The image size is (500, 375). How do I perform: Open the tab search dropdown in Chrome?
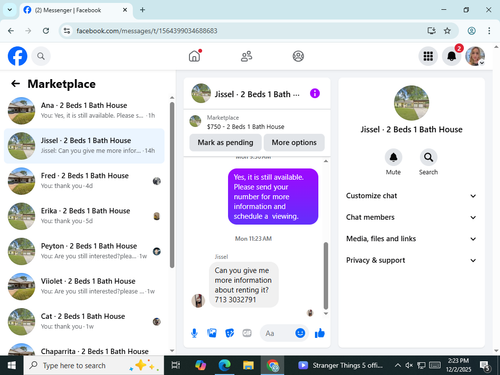[10, 10]
